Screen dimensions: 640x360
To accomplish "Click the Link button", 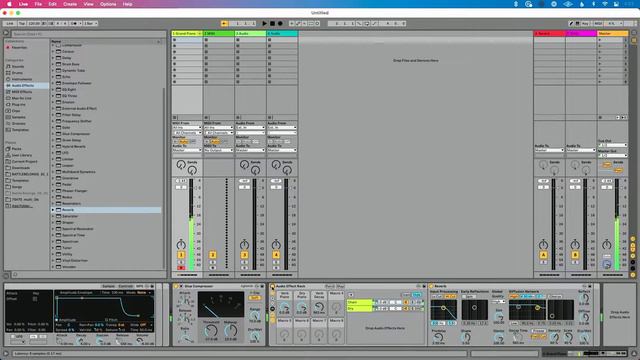I will point(10,24).
